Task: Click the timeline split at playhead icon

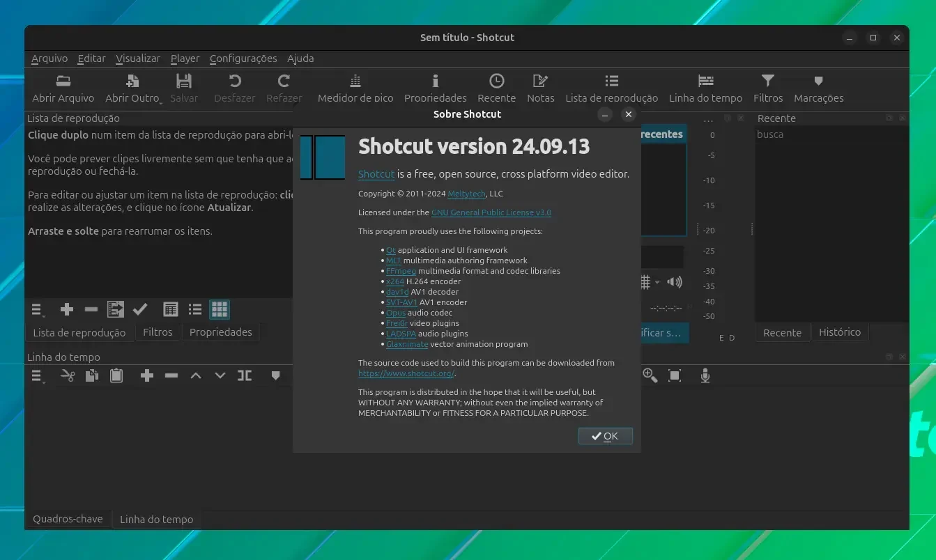Action: [x=245, y=375]
